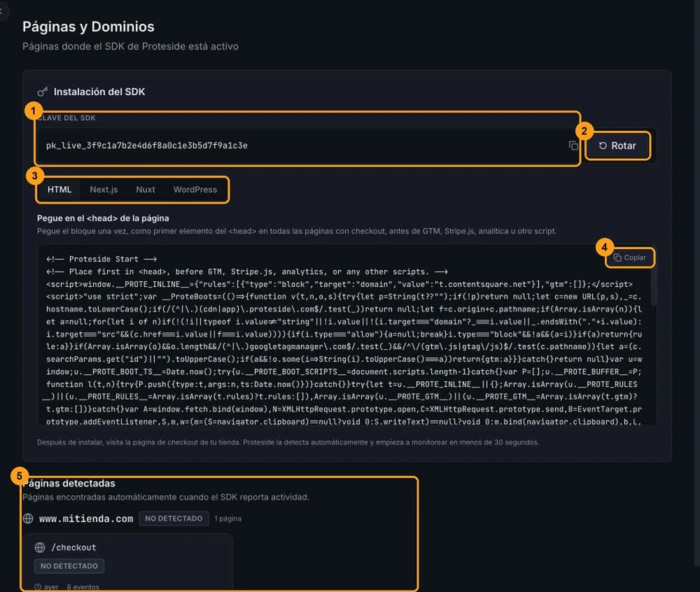Copy the SDK key with the copy icon

point(573,146)
